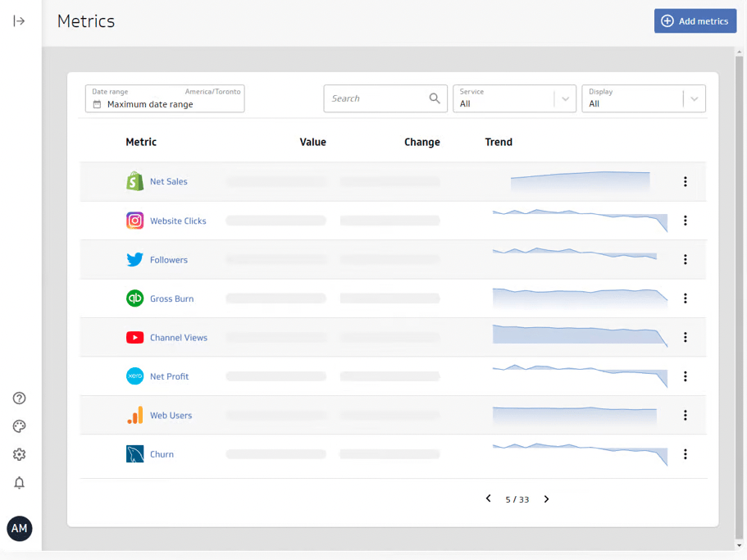
Task: Open the theme palette icon
Action: (20, 426)
